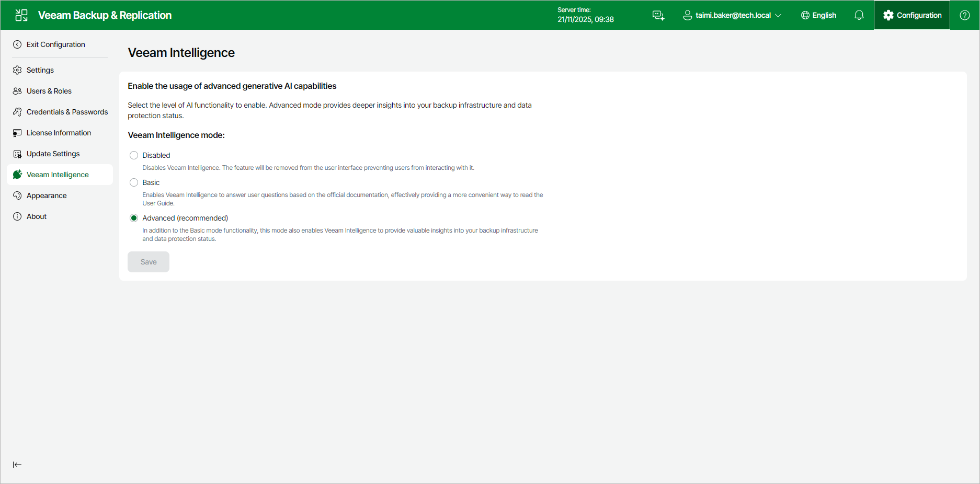Open the Veeam product switcher grid icon
The image size is (980, 484).
pyautogui.click(x=21, y=15)
